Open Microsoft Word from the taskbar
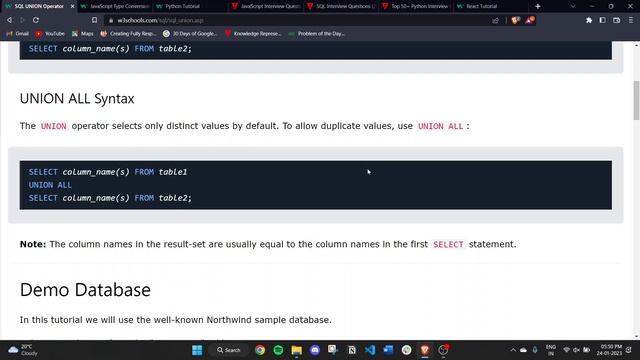 point(388,350)
